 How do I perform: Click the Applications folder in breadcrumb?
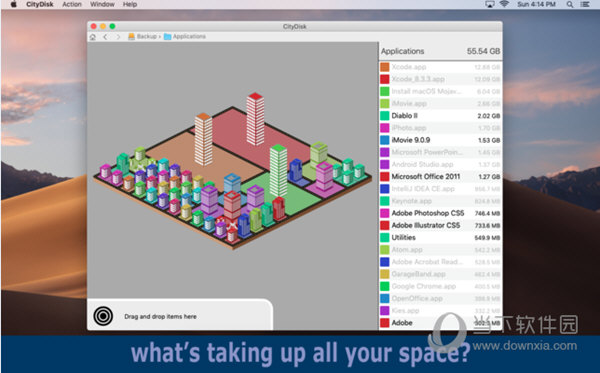pos(185,36)
